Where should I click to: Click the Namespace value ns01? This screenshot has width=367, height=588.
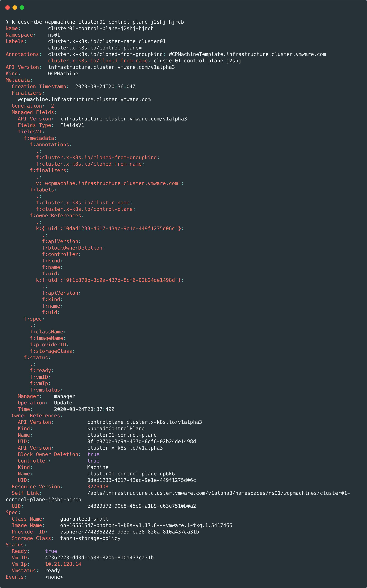pyautogui.click(x=54, y=35)
